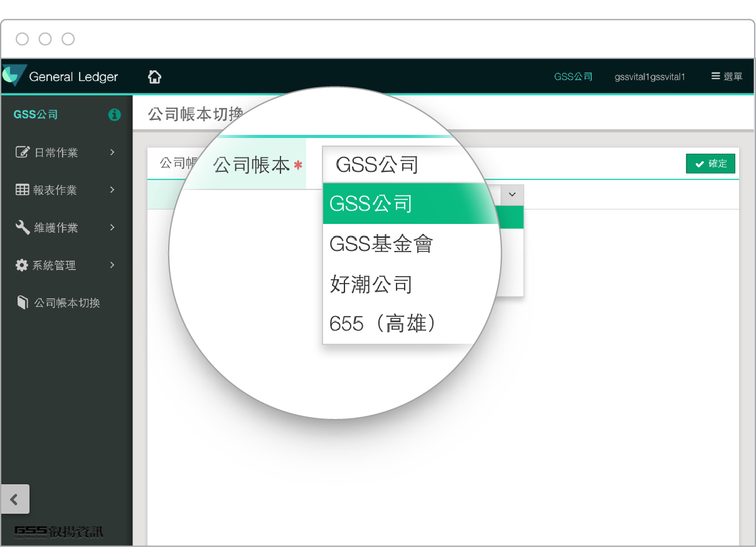The height and width of the screenshot is (547, 756).
Task: Click the GSS公司 sidebar header
Action: [36, 115]
